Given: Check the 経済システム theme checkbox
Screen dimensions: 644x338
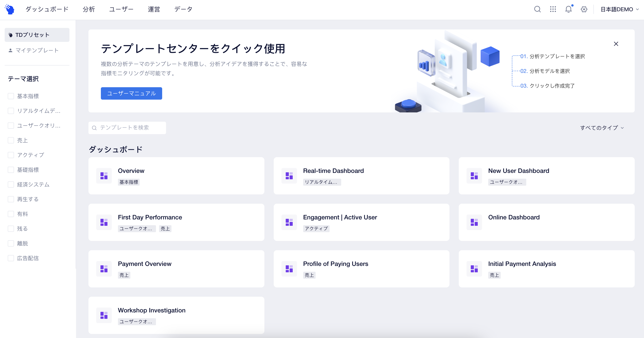Looking at the screenshot, I should (11, 185).
